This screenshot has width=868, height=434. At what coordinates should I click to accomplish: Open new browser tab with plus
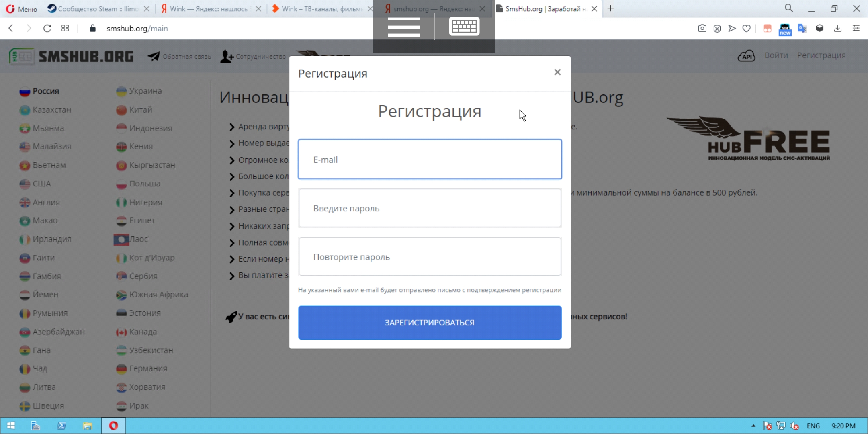click(610, 8)
